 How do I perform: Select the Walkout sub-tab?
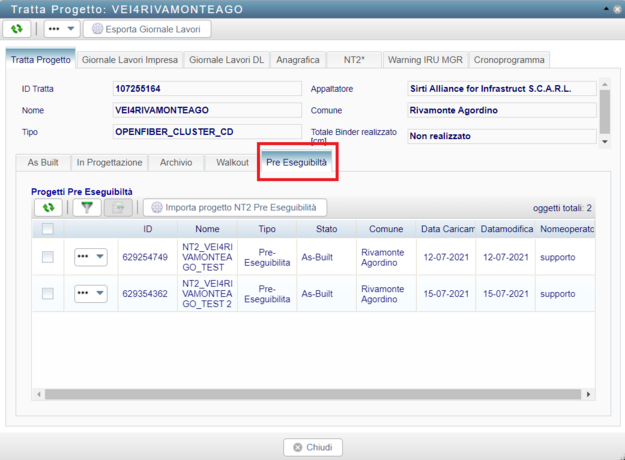coord(232,163)
